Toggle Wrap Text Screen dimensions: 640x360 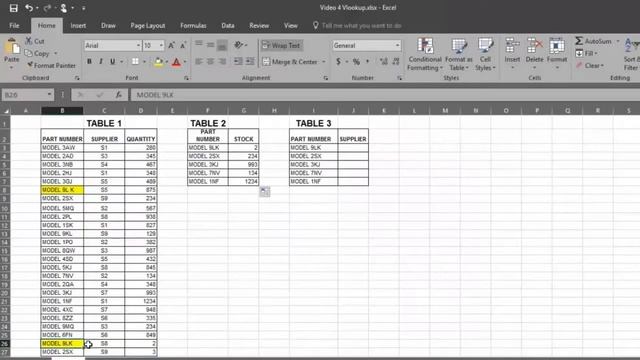click(x=282, y=45)
